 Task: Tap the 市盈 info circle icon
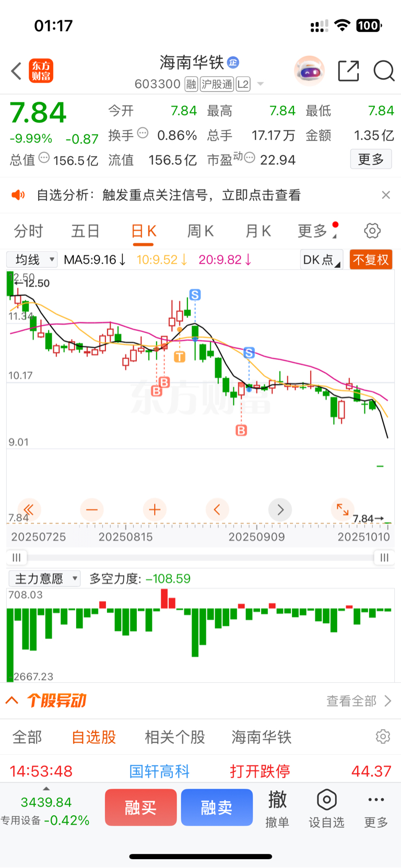tap(250, 157)
